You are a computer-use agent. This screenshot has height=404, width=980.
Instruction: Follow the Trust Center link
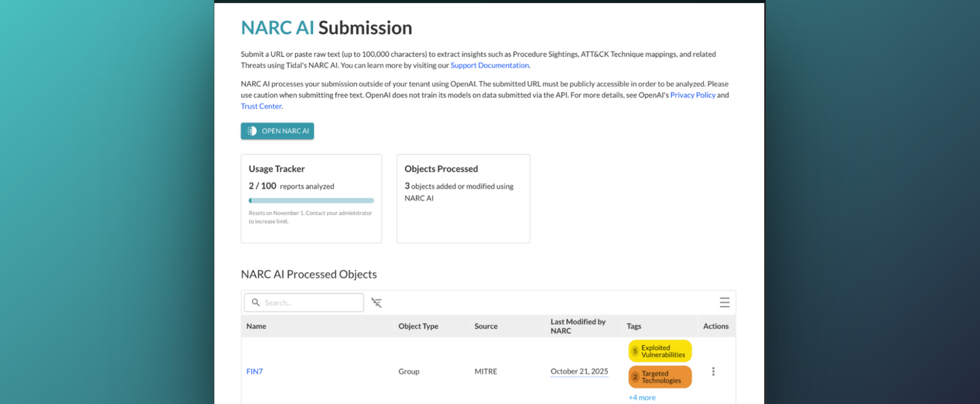[x=261, y=106]
